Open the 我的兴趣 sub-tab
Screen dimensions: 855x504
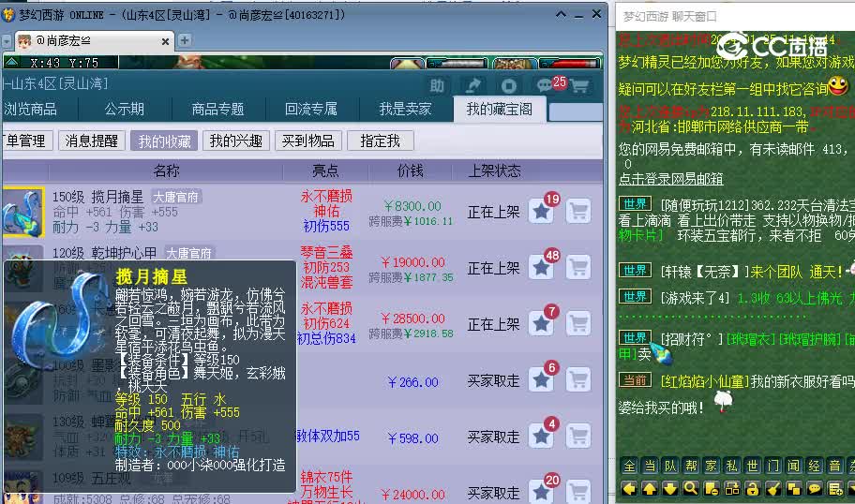[236, 141]
